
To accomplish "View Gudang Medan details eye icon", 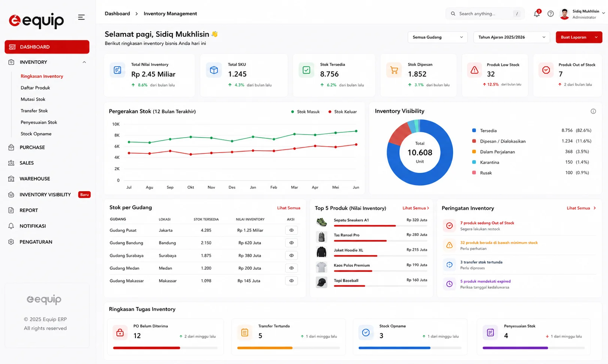I will pos(292,268).
